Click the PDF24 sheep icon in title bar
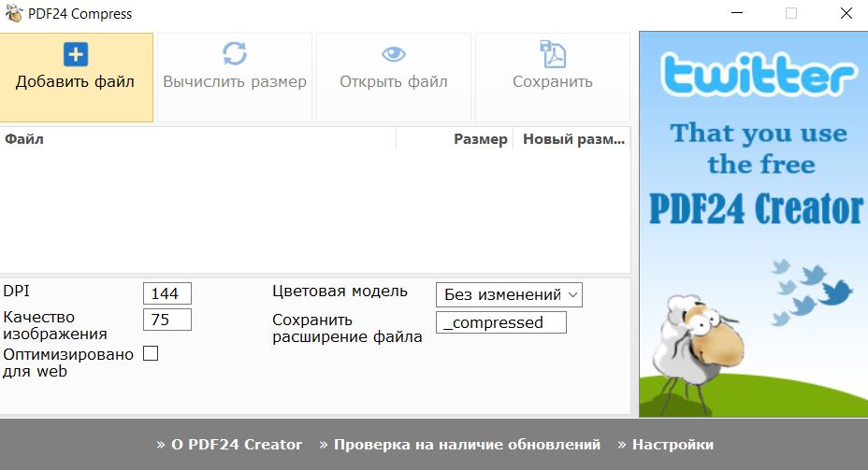Viewport: 868px width, 470px height. [14, 13]
